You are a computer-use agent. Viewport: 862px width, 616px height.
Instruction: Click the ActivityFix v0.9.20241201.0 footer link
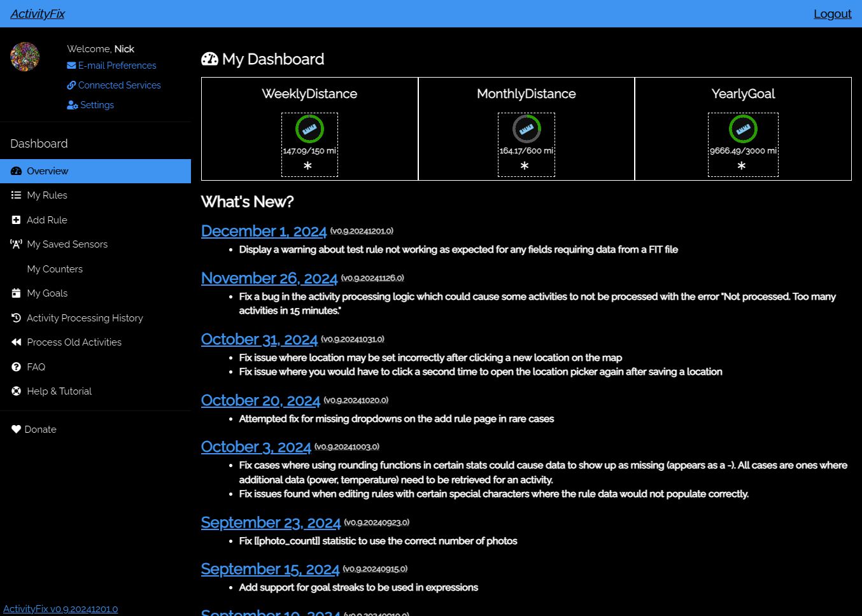point(60,608)
